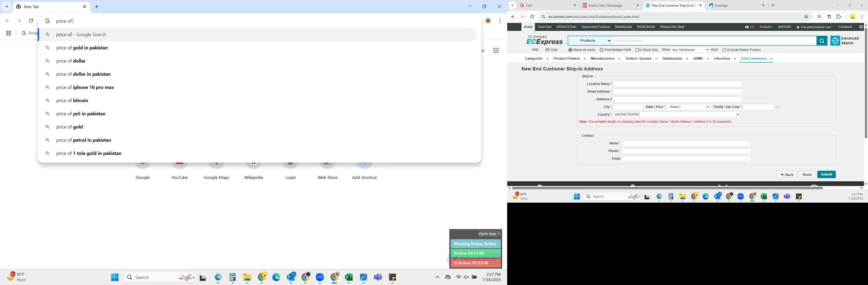This screenshot has width=868, height=285.
Task: Click the Back button on the ship-to form
Action: coord(786,175)
